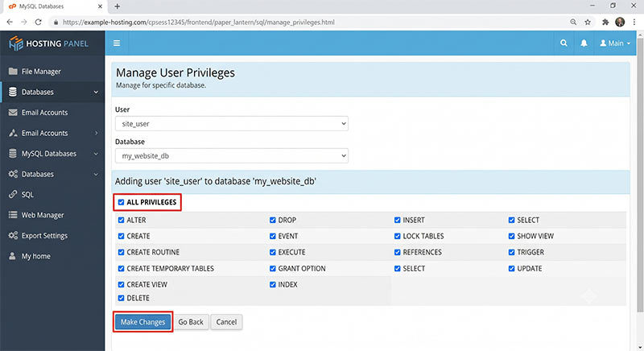Image resolution: width=644 pixels, height=351 pixels.
Task: Open the Main user account menu
Action: point(615,43)
